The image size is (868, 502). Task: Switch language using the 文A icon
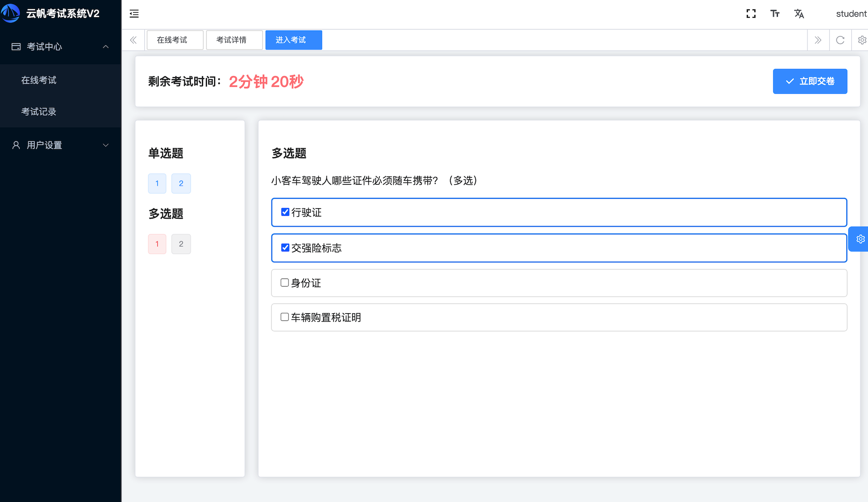click(799, 14)
